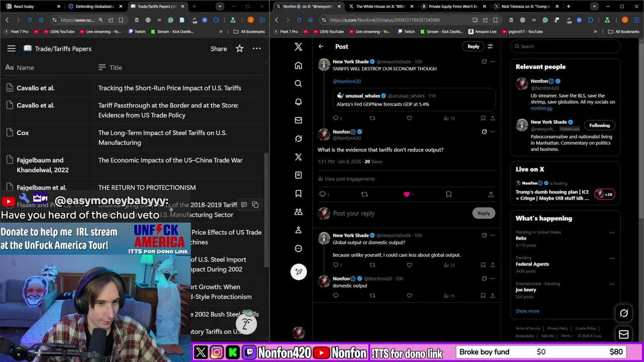Screen dimensions: 644x362
Task: Favorite the Trade/Tariffs Papers page with the star
Action: (239, 49)
